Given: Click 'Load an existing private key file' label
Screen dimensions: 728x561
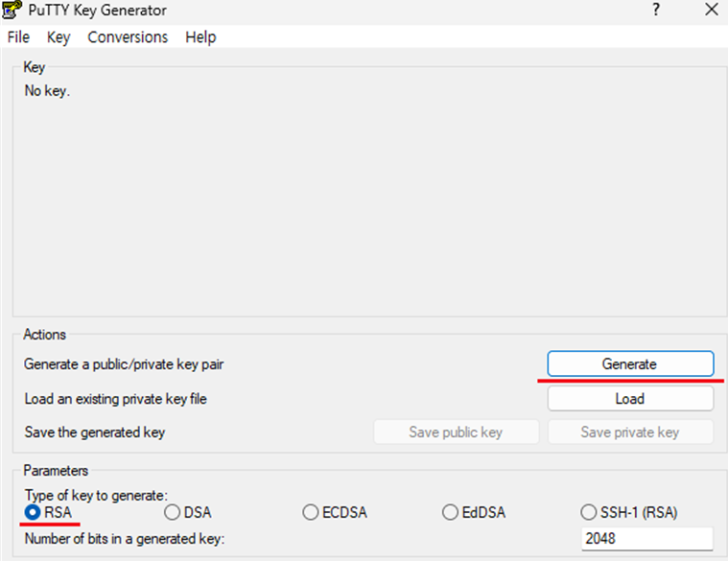Looking at the screenshot, I should coord(116,399).
